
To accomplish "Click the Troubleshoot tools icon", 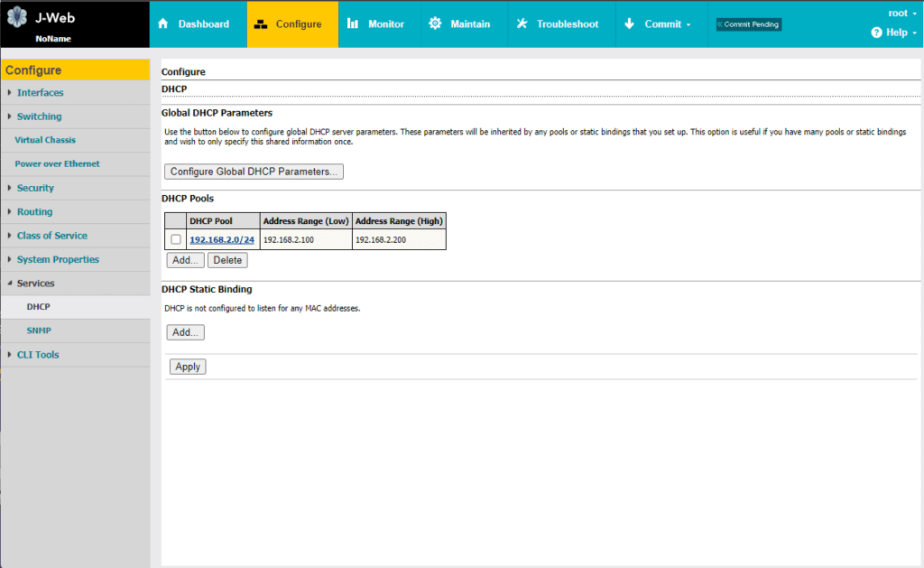I will tap(522, 23).
